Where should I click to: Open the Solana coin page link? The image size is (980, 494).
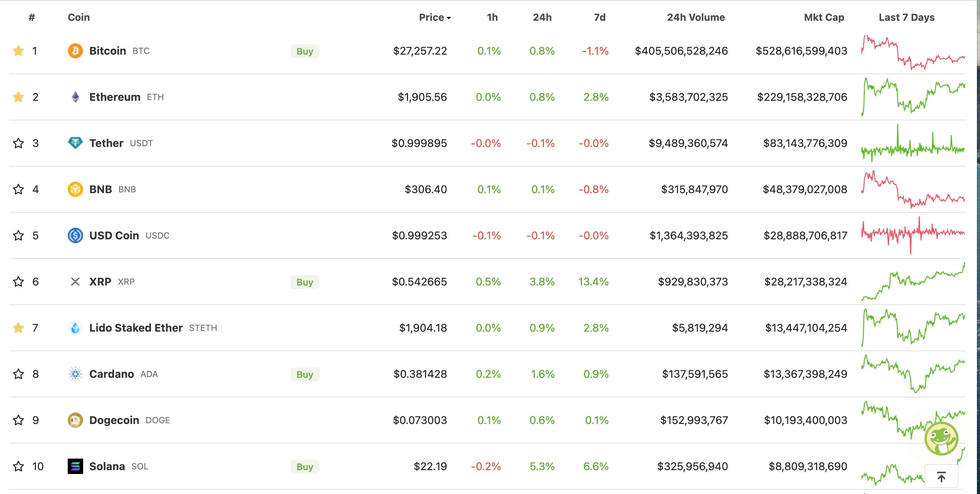[x=107, y=466]
